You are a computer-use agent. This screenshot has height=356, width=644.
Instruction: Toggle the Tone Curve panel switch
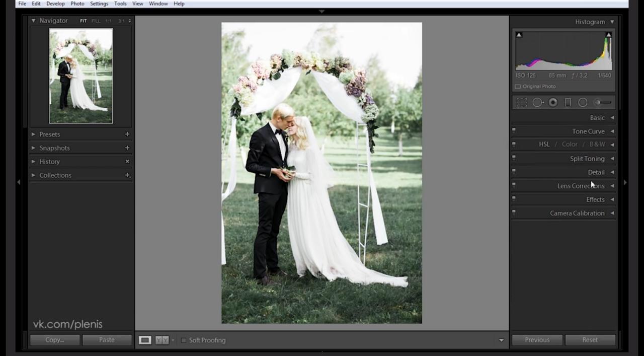pyautogui.click(x=514, y=130)
